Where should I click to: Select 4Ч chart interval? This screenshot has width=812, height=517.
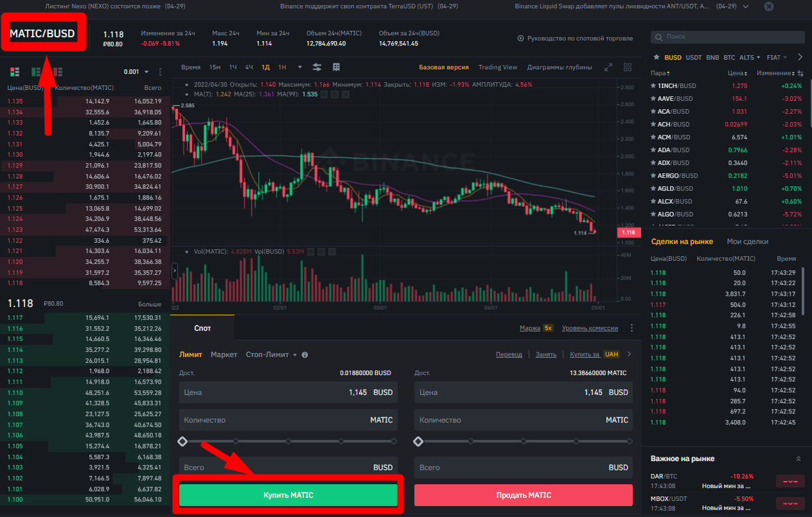pyautogui.click(x=249, y=67)
